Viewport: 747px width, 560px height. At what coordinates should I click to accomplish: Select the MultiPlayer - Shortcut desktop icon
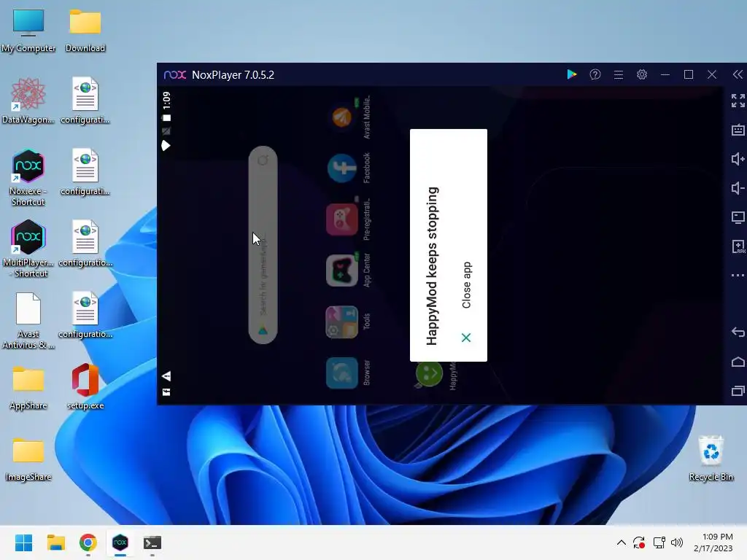[28, 249]
